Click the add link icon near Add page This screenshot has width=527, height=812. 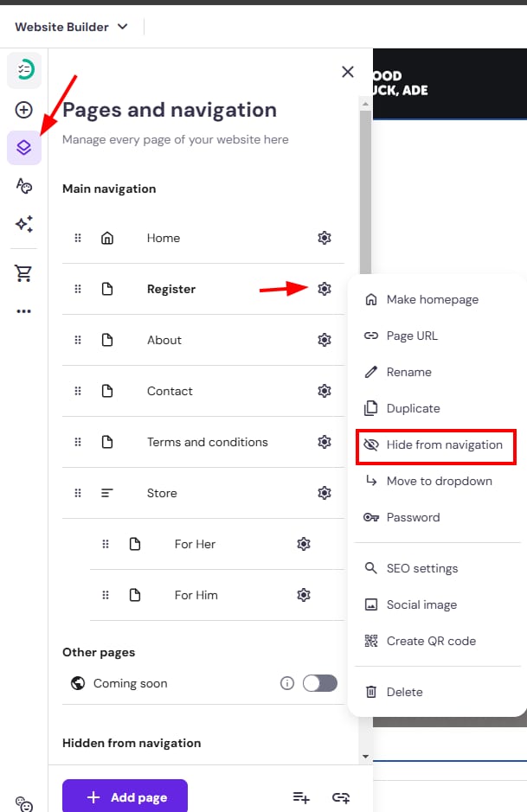pos(340,797)
